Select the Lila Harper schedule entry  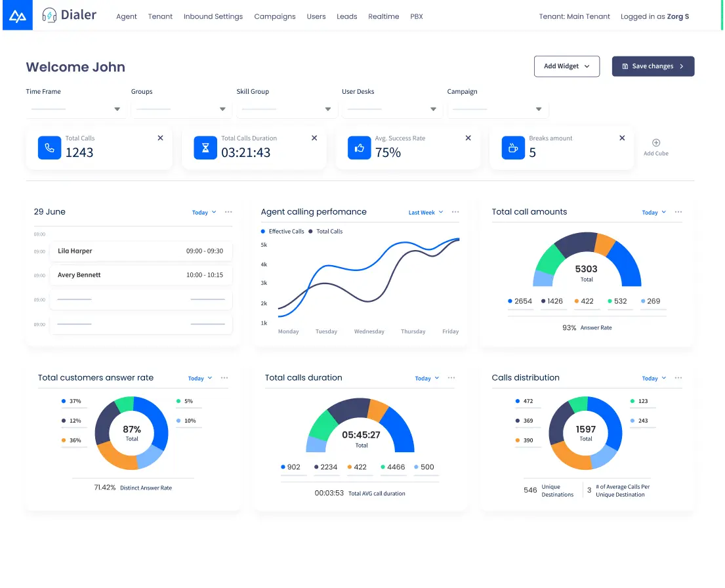coord(141,251)
